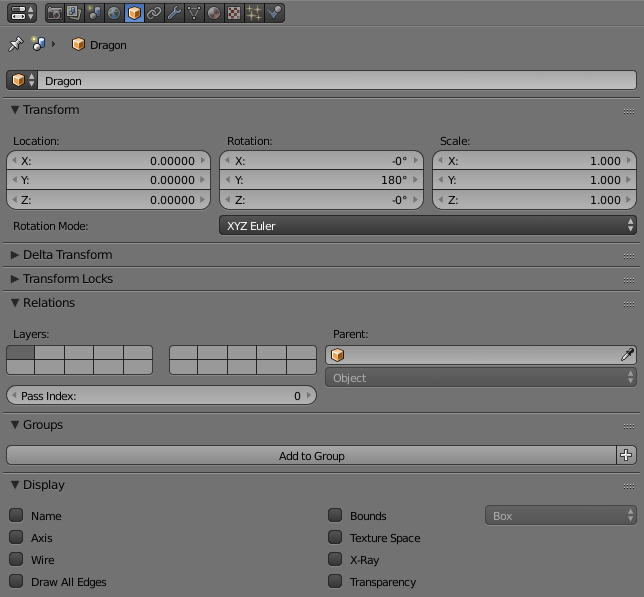Enable the X-Ray checkbox
This screenshot has height=597, width=644.
pyautogui.click(x=335, y=559)
